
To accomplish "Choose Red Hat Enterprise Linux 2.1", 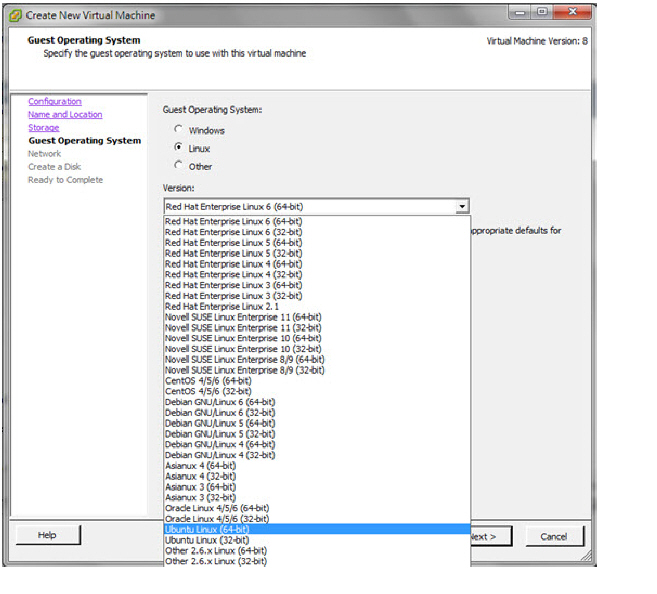I will pos(317,307).
